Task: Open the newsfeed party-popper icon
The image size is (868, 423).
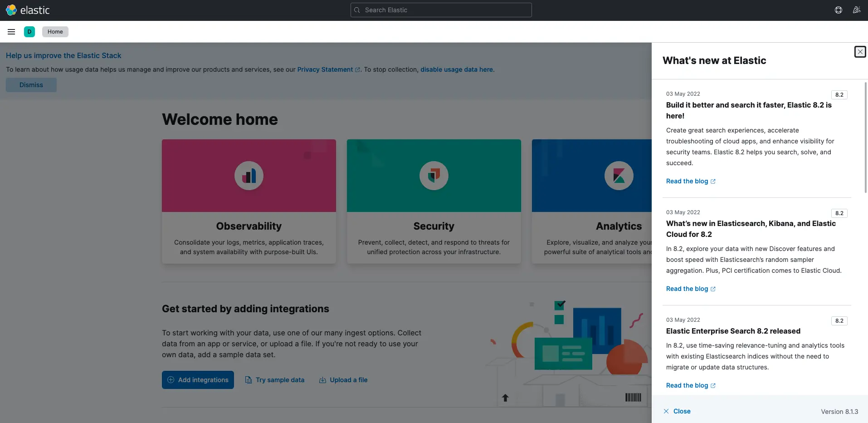Action: [856, 10]
